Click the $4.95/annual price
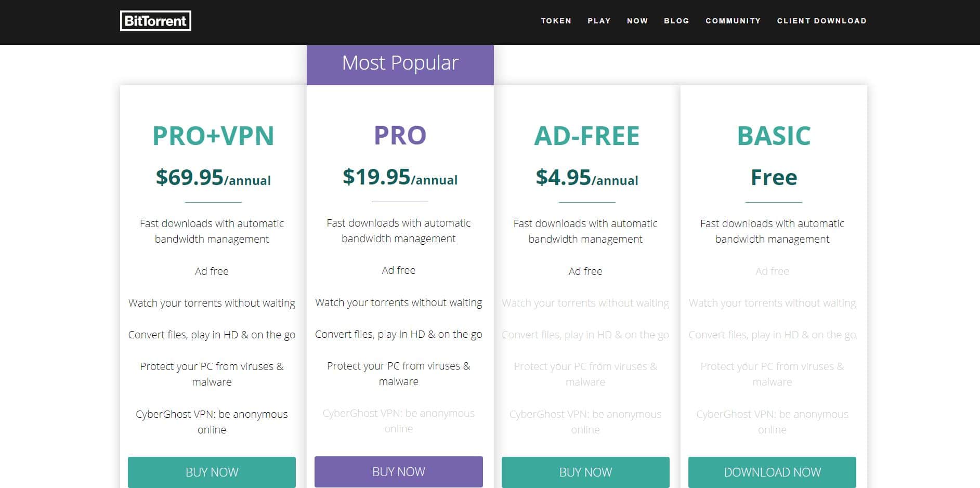The image size is (980, 488). point(587,177)
